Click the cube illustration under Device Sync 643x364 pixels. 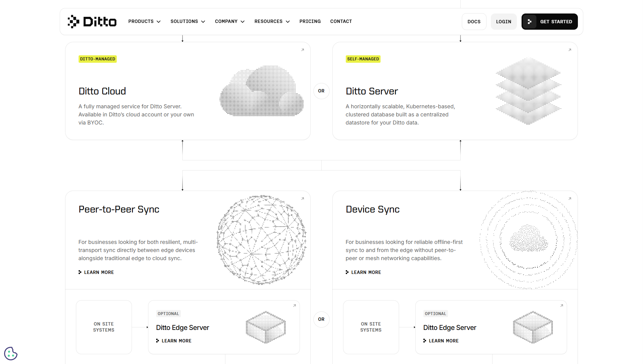click(x=533, y=327)
